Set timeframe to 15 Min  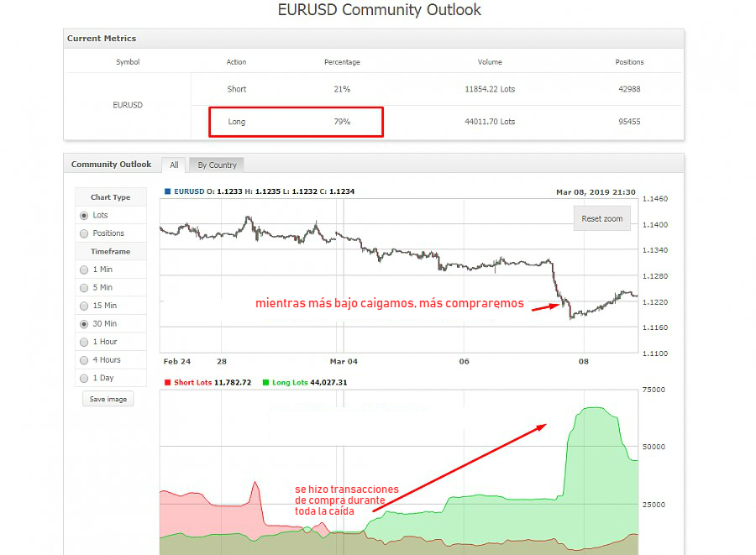coord(84,306)
